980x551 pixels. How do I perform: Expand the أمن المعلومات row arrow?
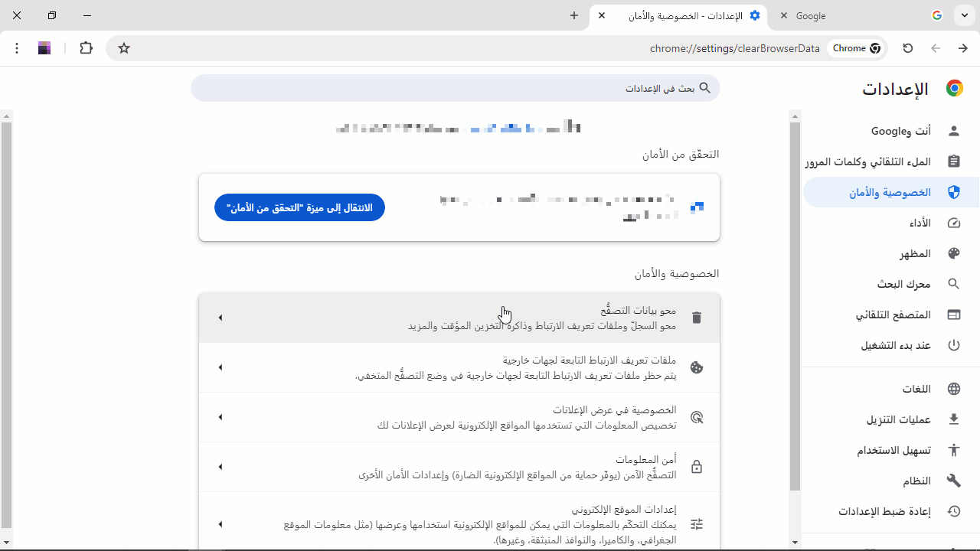point(220,467)
